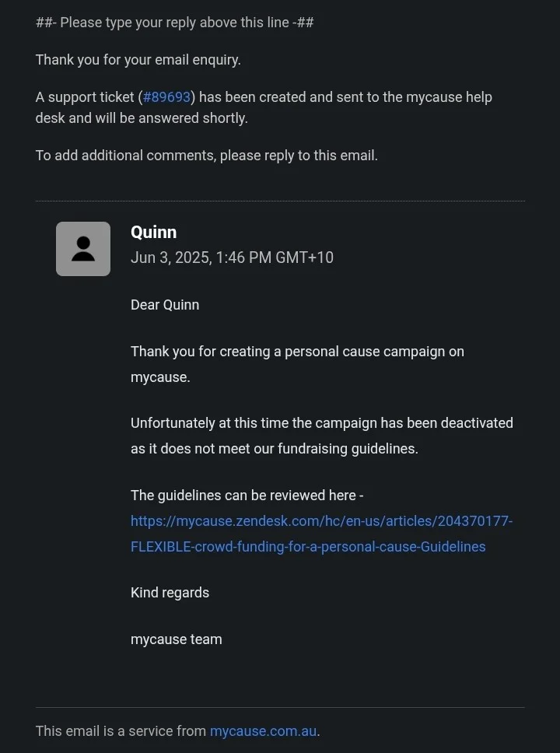
Task: Click 'This email is a service from' text
Action: [x=121, y=731]
